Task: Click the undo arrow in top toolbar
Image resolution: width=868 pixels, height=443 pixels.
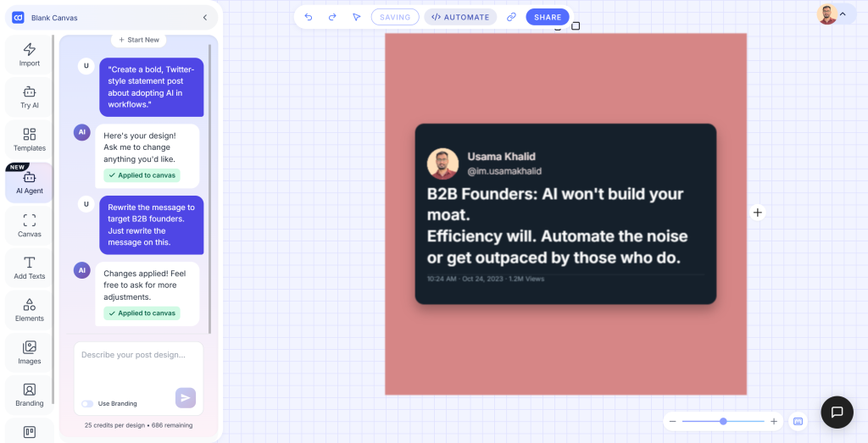Action: pos(309,17)
